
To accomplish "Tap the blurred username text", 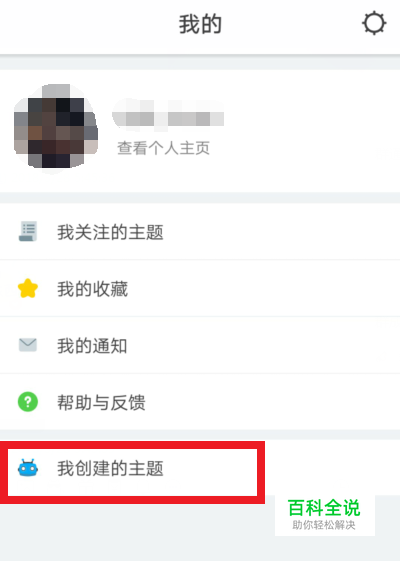I will point(168,113).
